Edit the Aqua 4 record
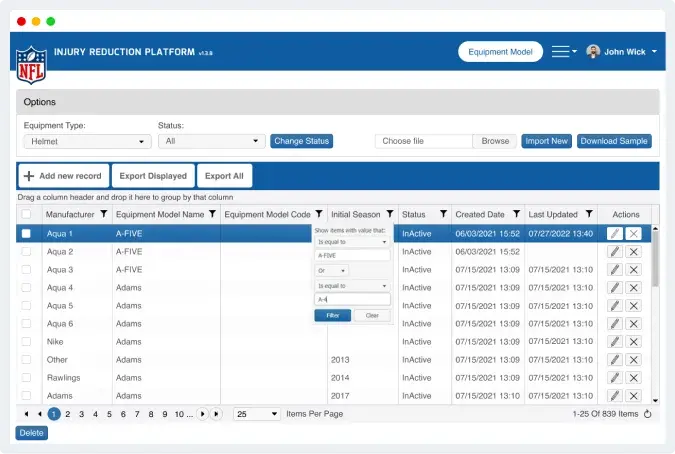The image size is (675, 454). pos(615,288)
